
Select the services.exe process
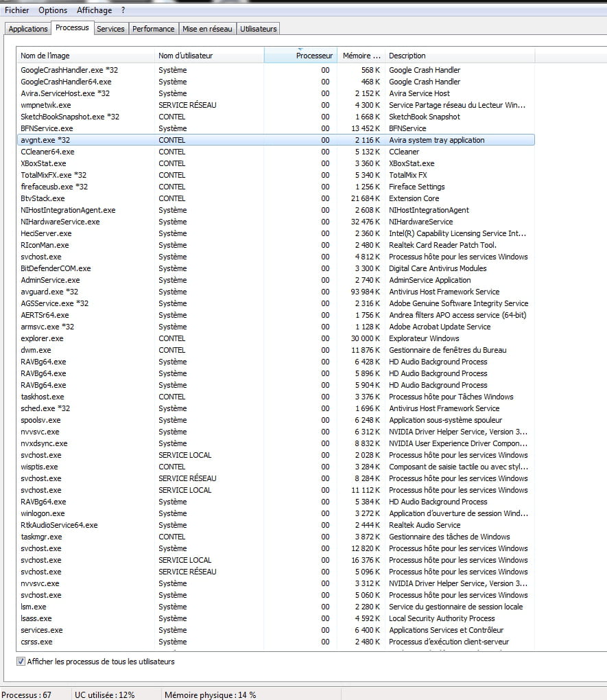276,630
